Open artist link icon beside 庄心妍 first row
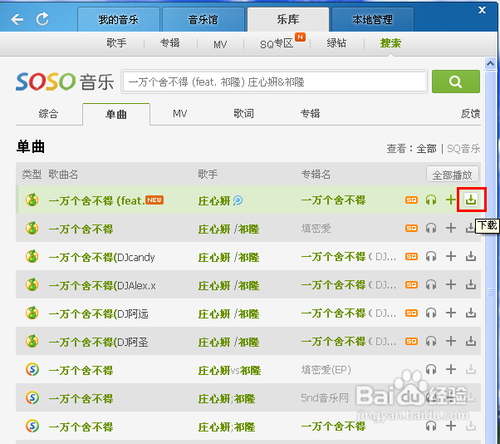Image resolution: width=500 pixels, height=444 pixels. click(238, 200)
